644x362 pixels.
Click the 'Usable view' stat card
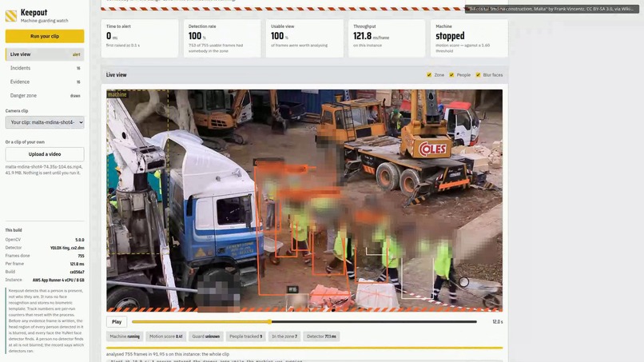304,38
